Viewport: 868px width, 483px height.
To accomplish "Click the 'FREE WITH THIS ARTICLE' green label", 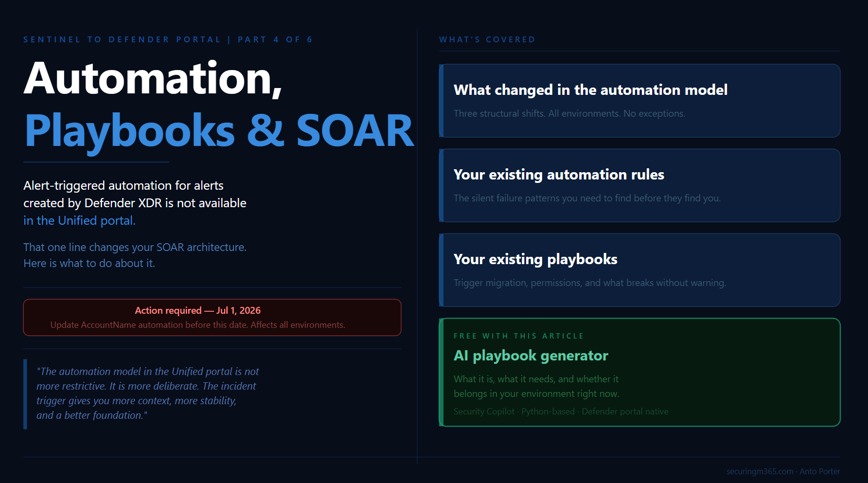I will 518,336.
